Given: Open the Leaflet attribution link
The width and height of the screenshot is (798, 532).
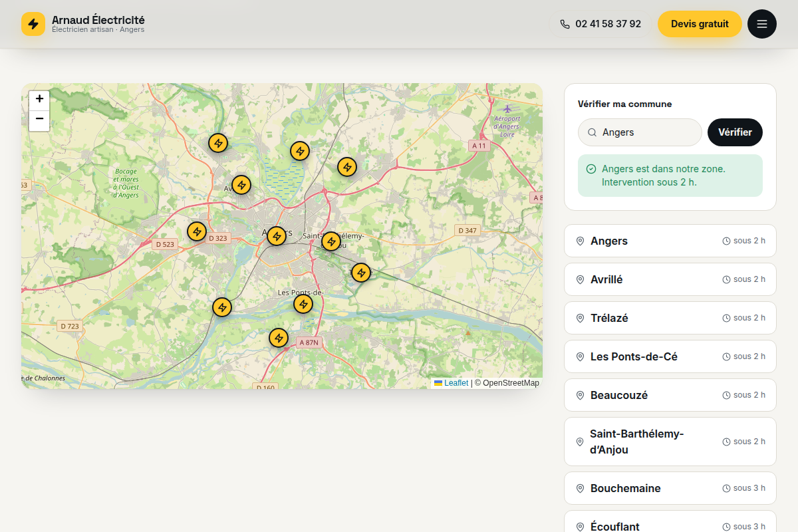Looking at the screenshot, I should pos(456,383).
